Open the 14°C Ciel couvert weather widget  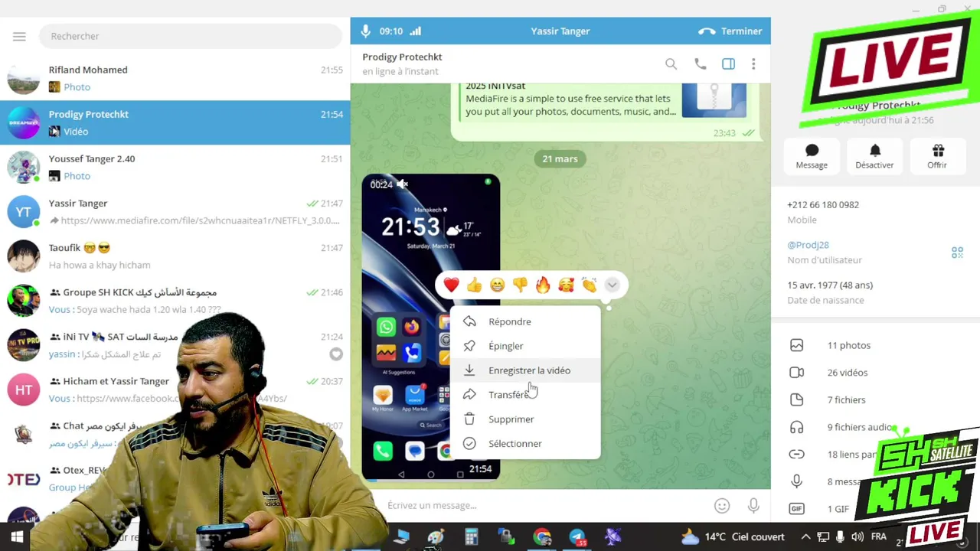[733, 536]
